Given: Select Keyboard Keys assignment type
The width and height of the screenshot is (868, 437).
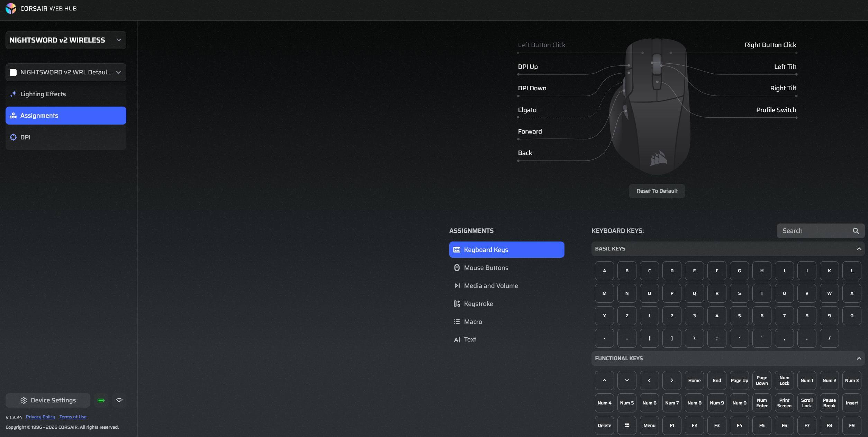Looking at the screenshot, I should (x=507, y=249).
